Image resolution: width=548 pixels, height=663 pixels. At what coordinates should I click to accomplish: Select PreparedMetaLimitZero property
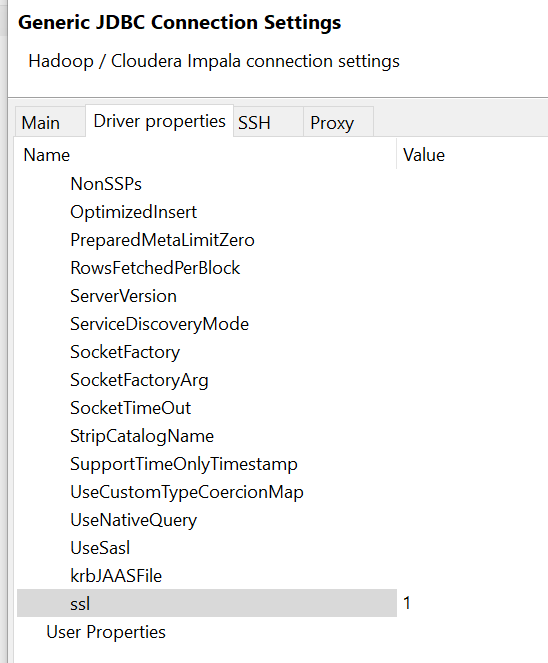[x=162, y=240]
